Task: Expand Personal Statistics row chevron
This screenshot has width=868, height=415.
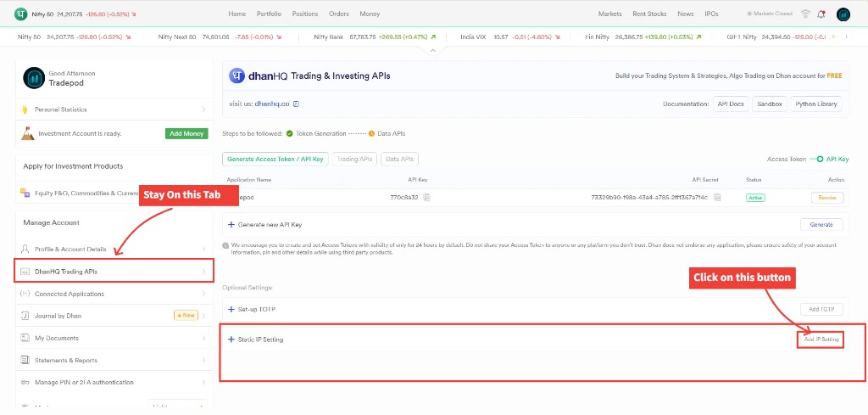Action: 203,109
